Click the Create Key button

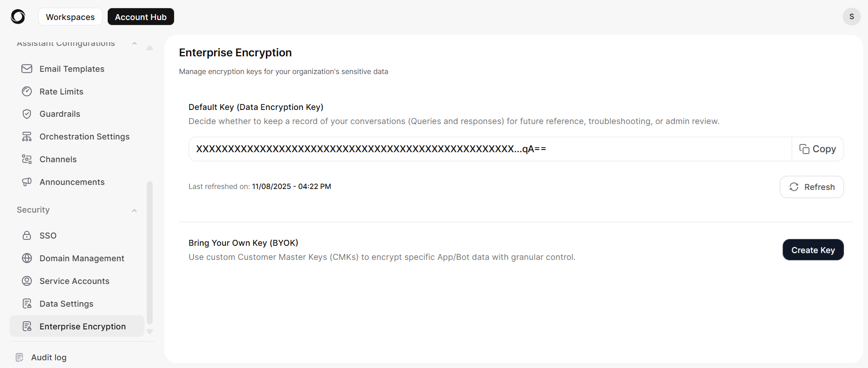(813, 250)
